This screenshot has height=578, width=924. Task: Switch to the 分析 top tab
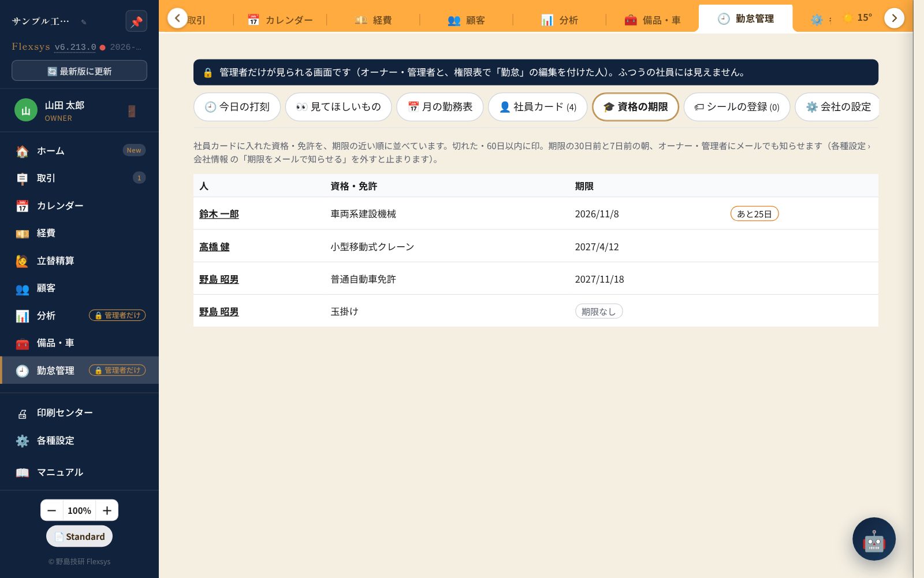[x=559, y=20]
